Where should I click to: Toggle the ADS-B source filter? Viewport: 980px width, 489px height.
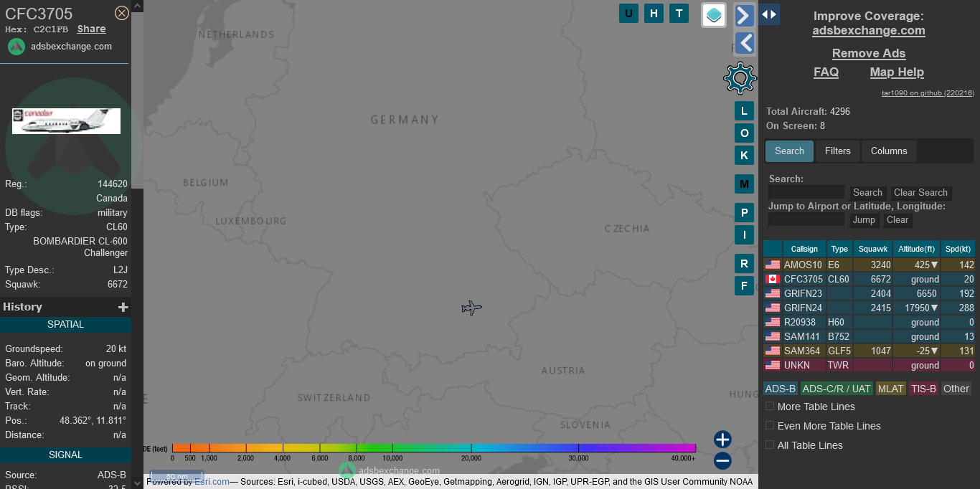(x=780, y=389)
